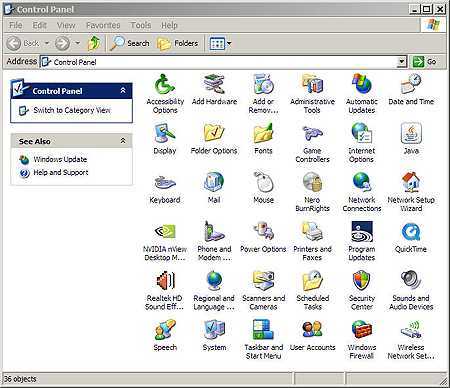Open Administrative Tools
The width and height of the screenshot is (450, 388).
pyautogui.click(x=312, y=94)
